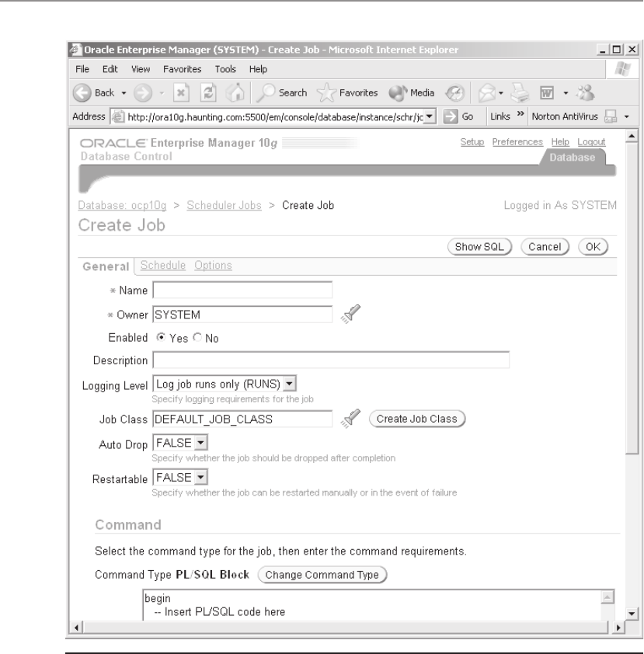Open the Mail button dropdown arrow
This screenshot has height=654, width=644.
click(x=501, y=93)
